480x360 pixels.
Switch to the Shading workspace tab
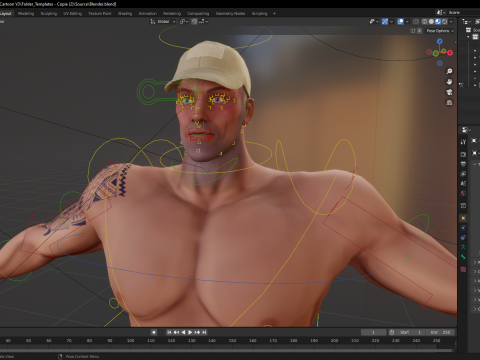(x=125, y=14)
